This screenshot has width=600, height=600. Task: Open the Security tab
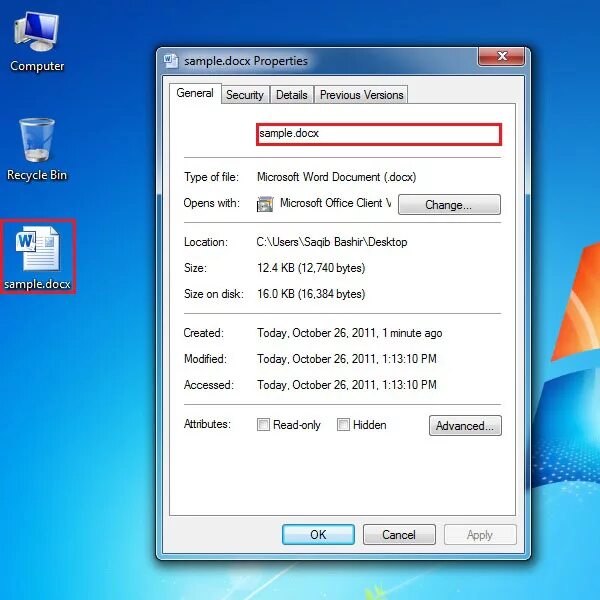(x=245, y=95)
